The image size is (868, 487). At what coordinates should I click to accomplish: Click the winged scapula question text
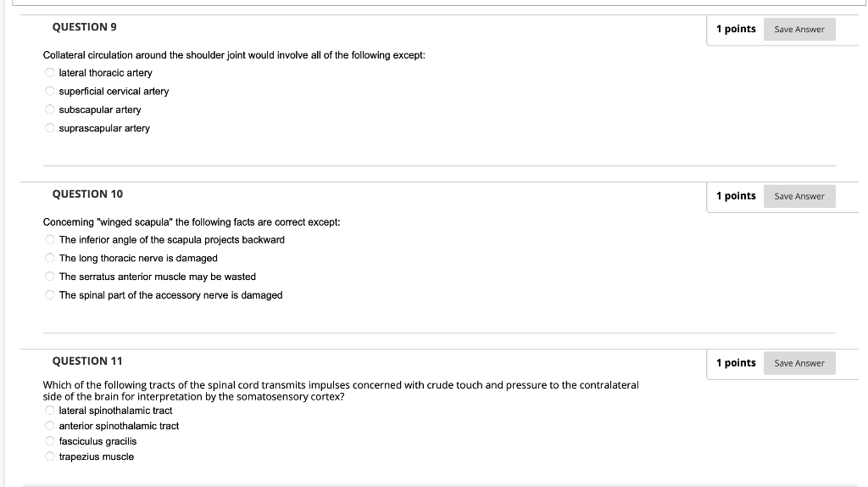click(192, 222)
